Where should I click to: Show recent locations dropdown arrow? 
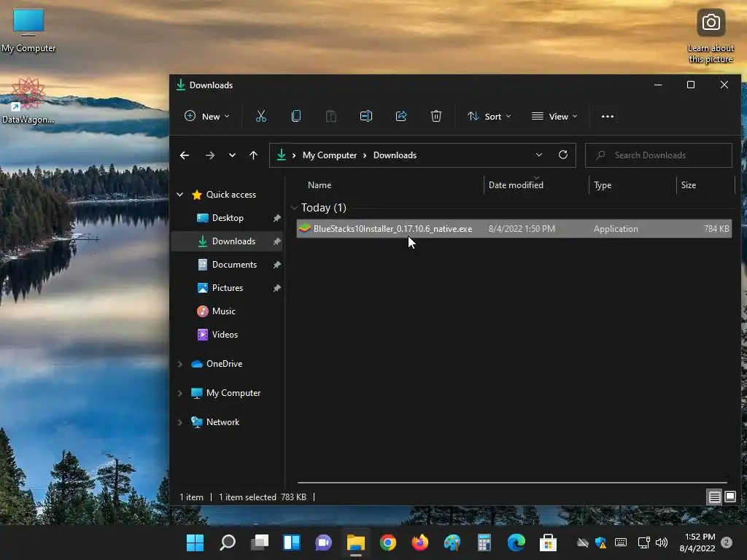(232, 155)
